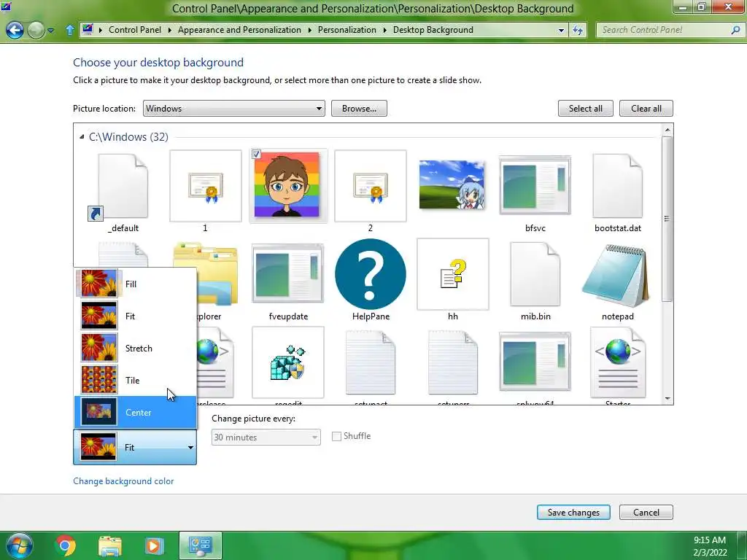Click the search magnifier icon
747x560 pixels.
pos(735,30)
